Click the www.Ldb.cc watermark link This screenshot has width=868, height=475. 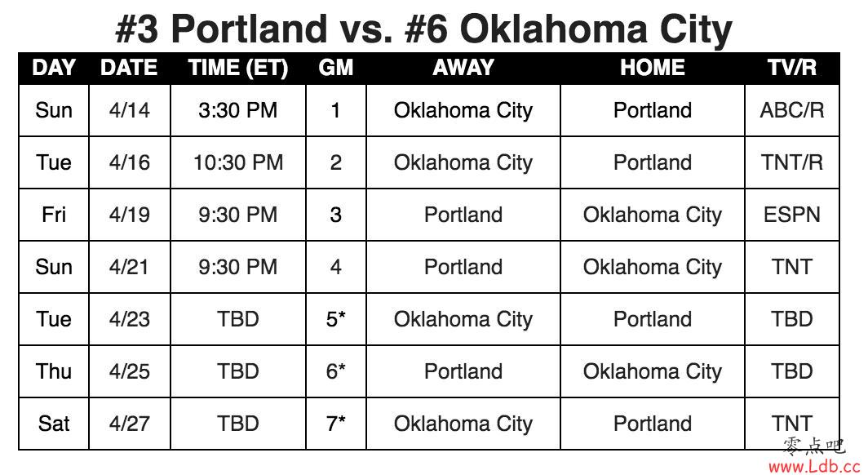coord(814,466)
